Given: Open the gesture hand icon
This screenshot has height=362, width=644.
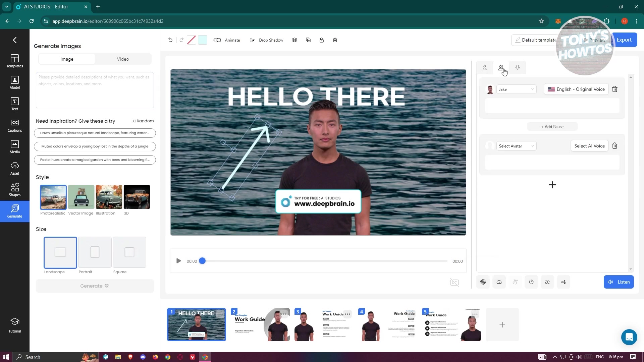Looking at the screenshot, I should (515, 282).
